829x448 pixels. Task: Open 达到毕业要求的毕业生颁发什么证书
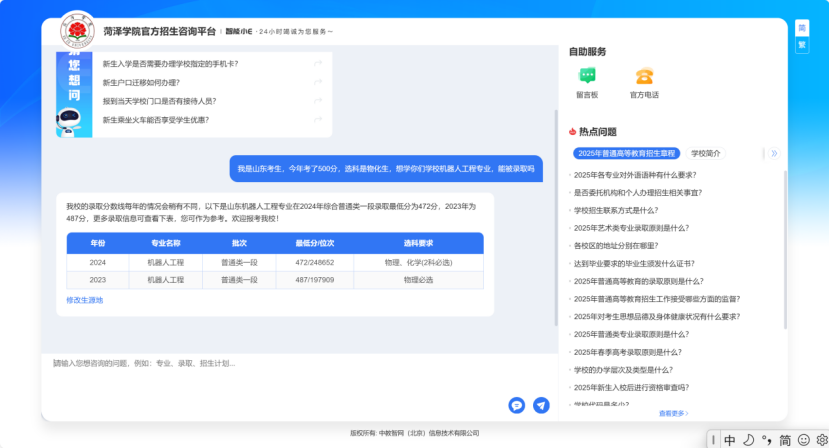tap(634, 263)
